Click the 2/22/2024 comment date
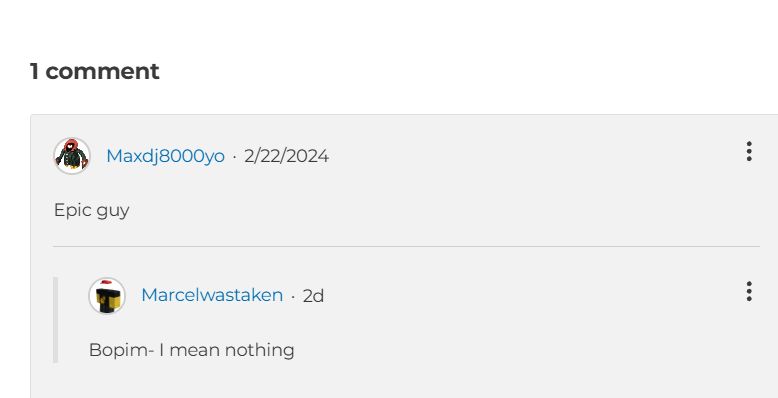Viewport: 778px width, 398px height. (x=286, y=156)
